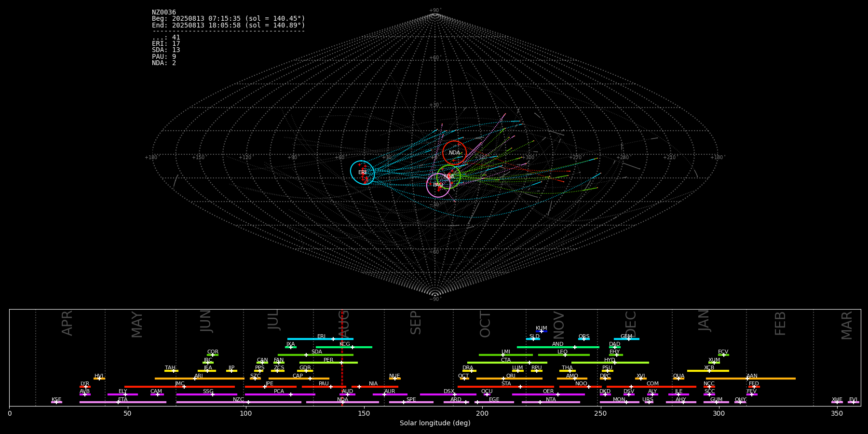Select the DRA shower bar
The width and height of the screenshot is (868, 434).
point(469,371)
